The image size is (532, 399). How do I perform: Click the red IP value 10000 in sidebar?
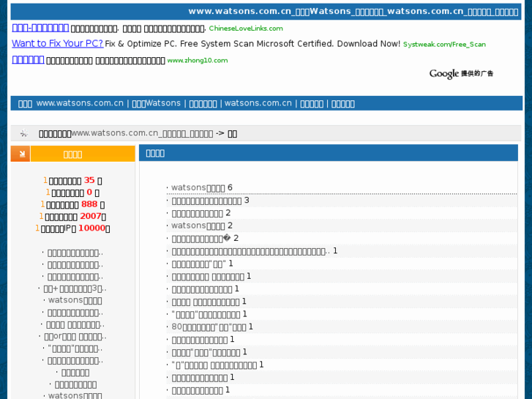(x=91, y=228)
